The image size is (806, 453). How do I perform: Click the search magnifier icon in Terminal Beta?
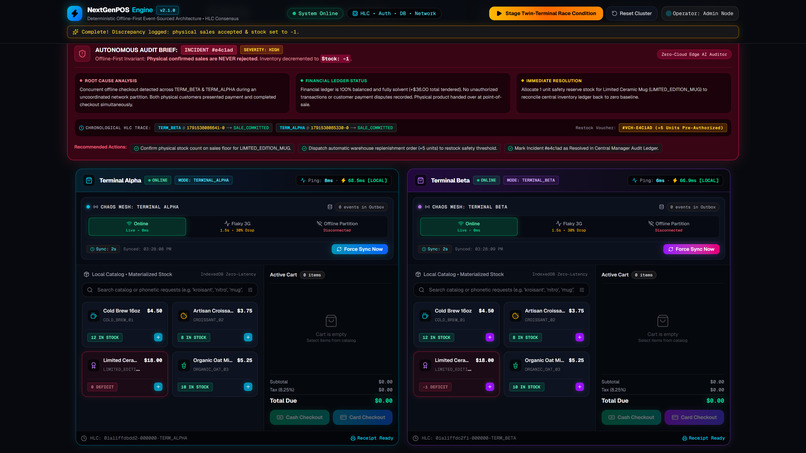tap(422, 290)
